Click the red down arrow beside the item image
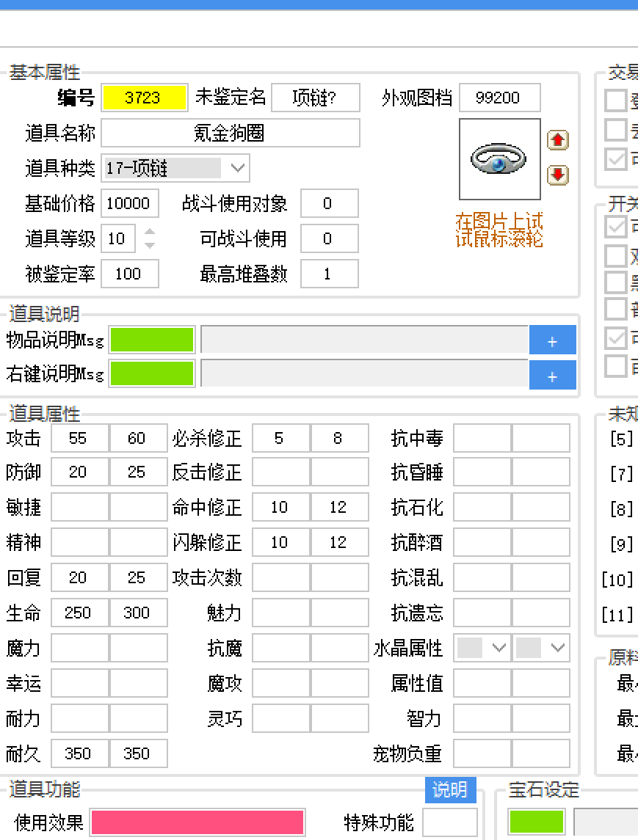The height and width of the screenshot is (840, 638). (x=558, y=175)
